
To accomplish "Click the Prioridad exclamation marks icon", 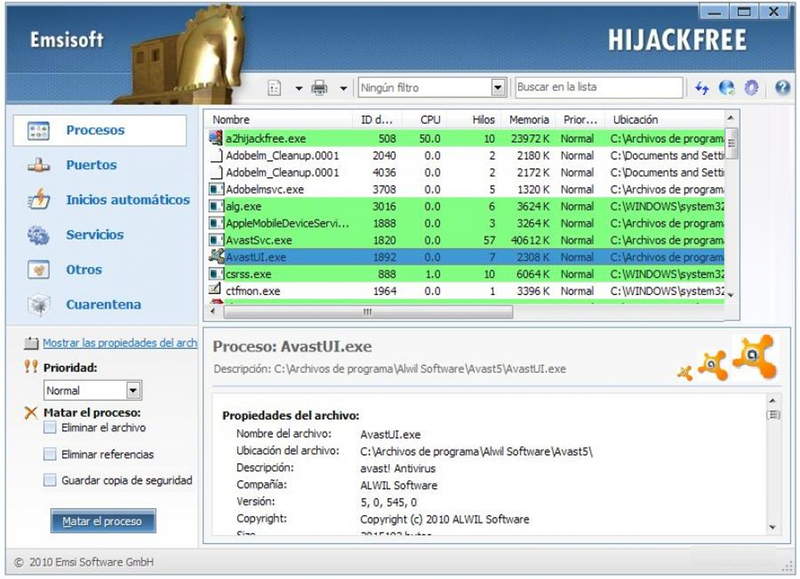I will 31,366.
